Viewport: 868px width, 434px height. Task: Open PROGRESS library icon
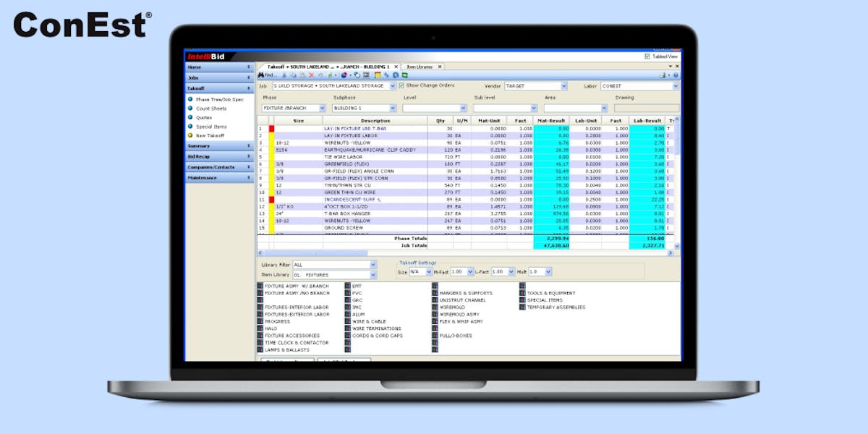260,322
